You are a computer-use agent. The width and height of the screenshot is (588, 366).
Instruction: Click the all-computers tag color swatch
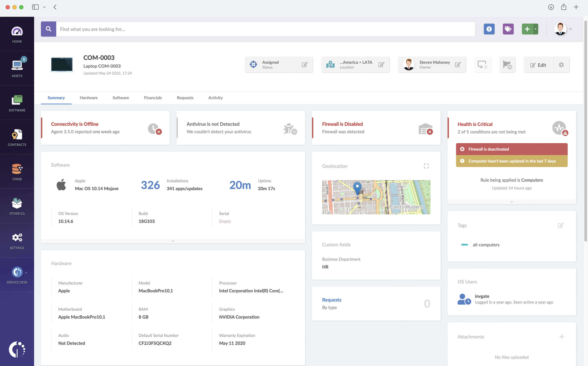point(464,245)
